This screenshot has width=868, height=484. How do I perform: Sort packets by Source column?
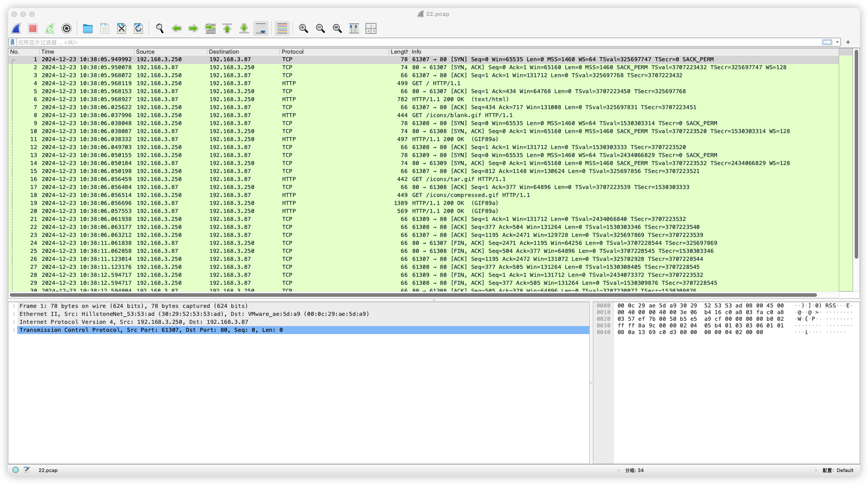click(x=171, y=51)
